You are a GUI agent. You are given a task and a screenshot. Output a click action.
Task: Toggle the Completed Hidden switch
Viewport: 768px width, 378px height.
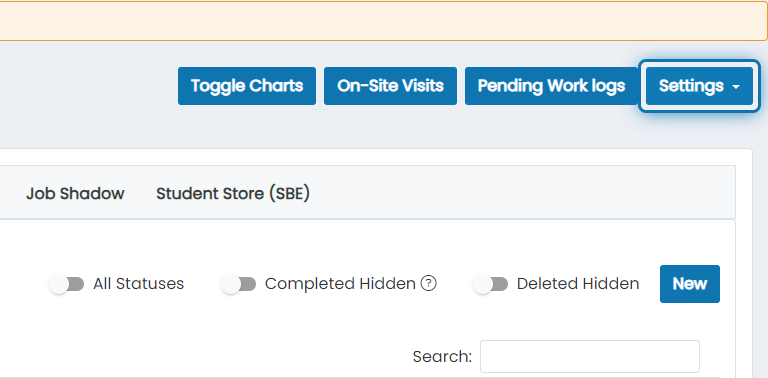tap(239, 284)
